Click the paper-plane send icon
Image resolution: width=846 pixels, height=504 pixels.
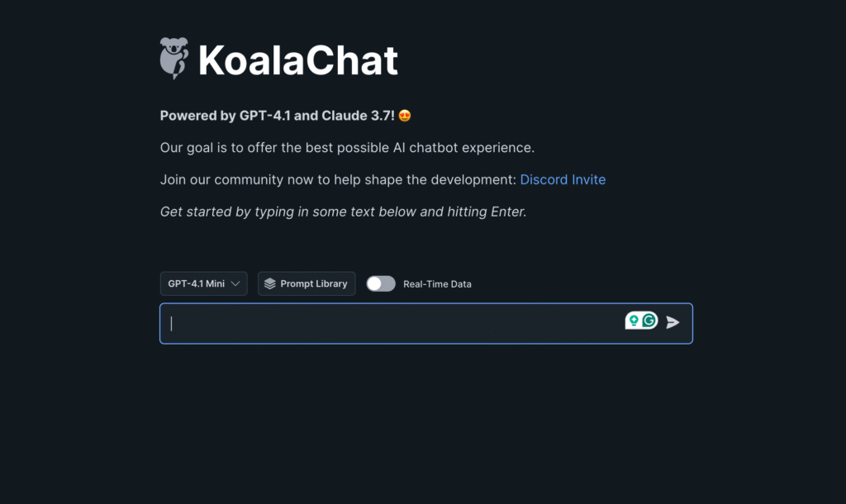pyautogui.click(x=673, y=323)
